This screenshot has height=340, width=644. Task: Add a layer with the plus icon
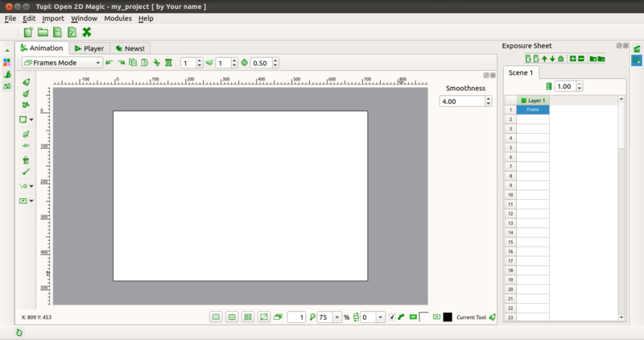(x=573, y=59)
